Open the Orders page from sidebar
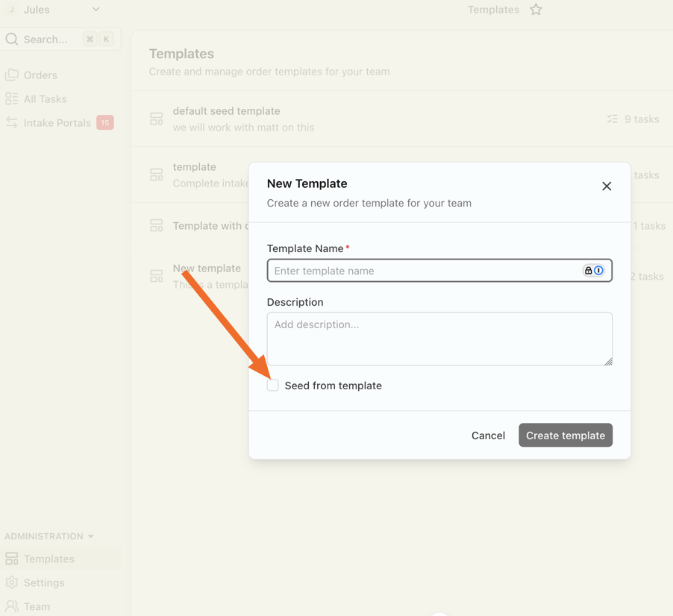Image resolution: width=673 pixels, height=616 pixels. click(x=40, y=75)
